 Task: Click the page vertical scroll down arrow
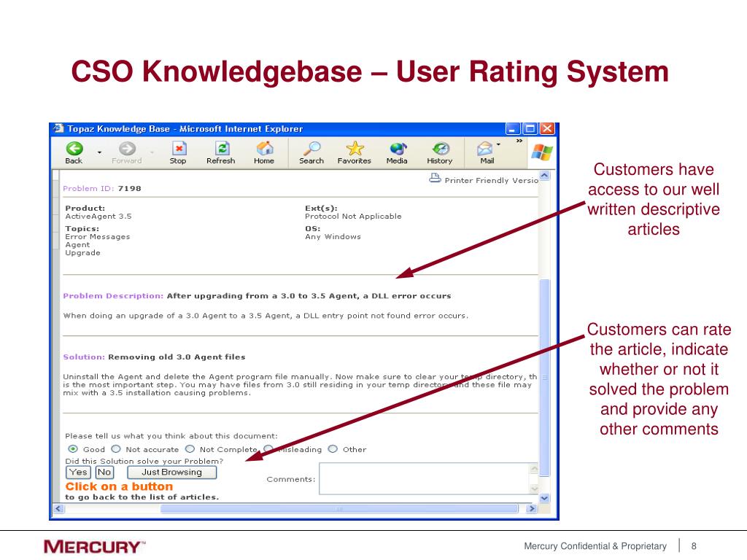click(544, 497)
